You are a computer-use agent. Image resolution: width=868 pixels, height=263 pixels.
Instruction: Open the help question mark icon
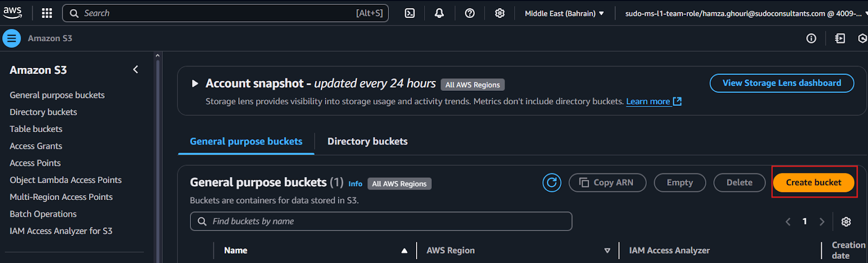click(x=470, y=13)
